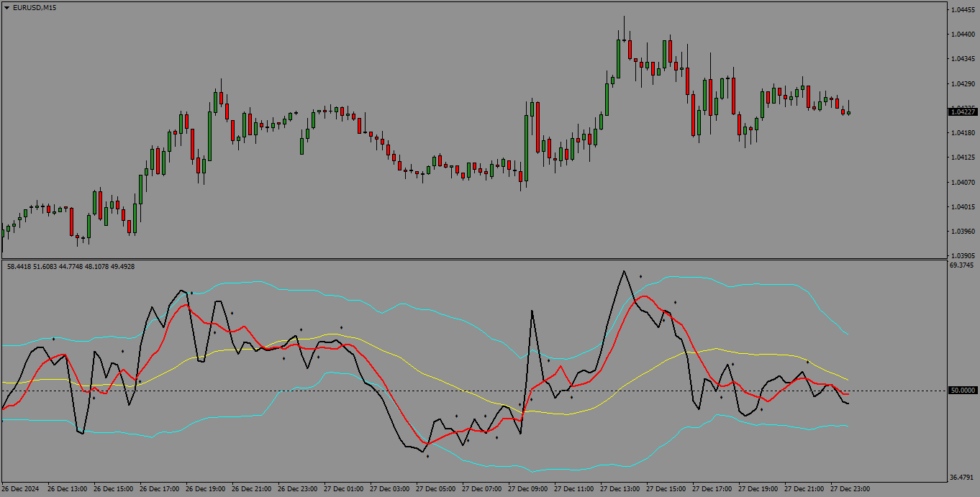Click the 1.03905 price axis label
Image resolution: width=980 pixels, height=497 pixels.
coord(963,256)
